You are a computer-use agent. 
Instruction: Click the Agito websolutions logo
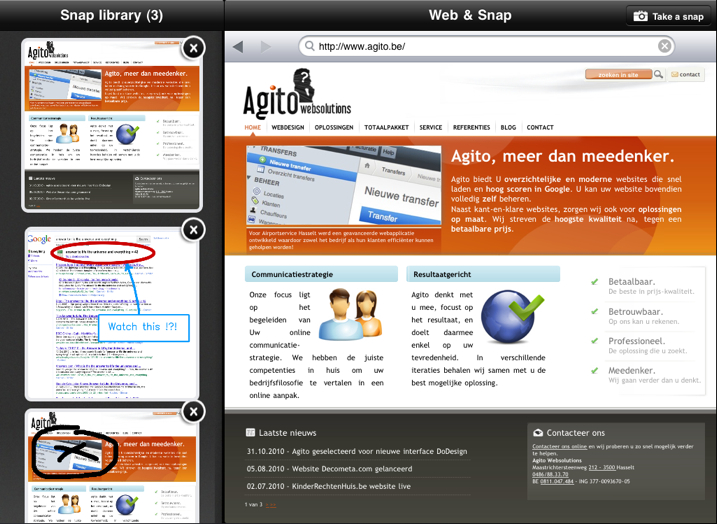297,95
